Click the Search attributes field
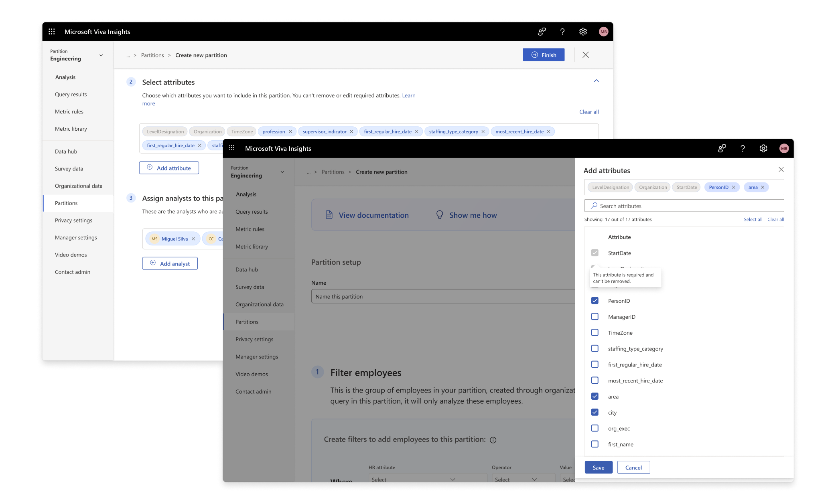 [684, 206]
